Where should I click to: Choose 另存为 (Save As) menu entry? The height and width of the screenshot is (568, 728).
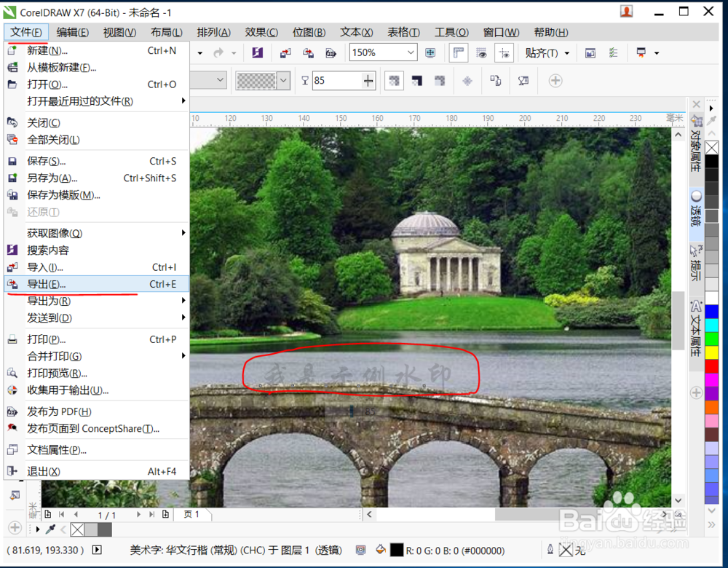[x=97, y=178]
